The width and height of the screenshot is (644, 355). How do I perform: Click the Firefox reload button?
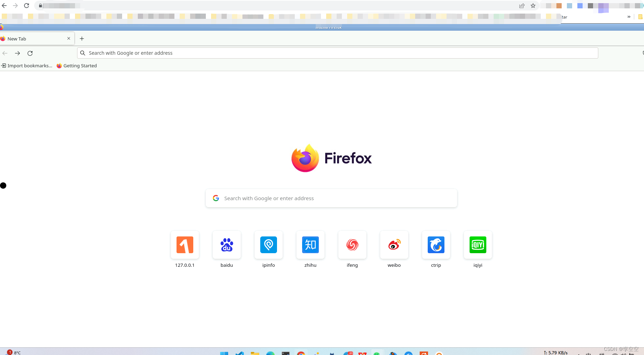click(30, 53)
